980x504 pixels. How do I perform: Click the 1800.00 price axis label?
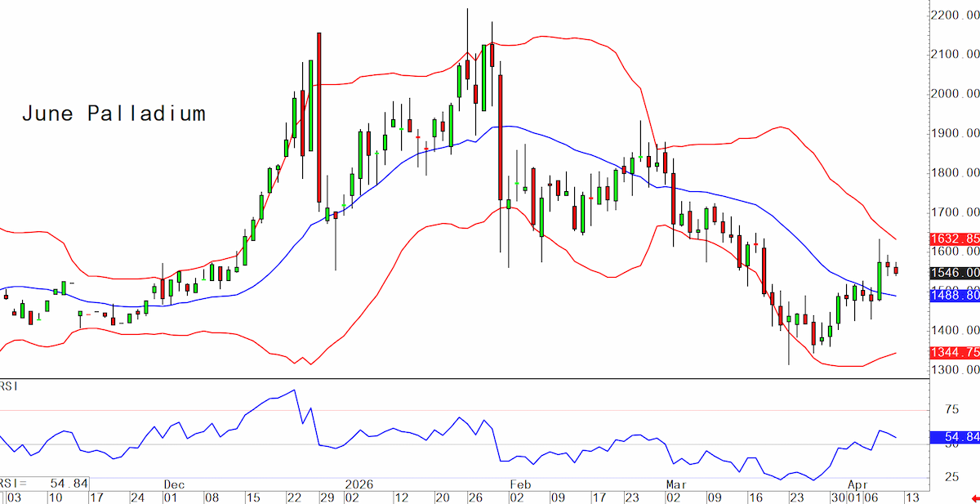click(x=955, y=173)
